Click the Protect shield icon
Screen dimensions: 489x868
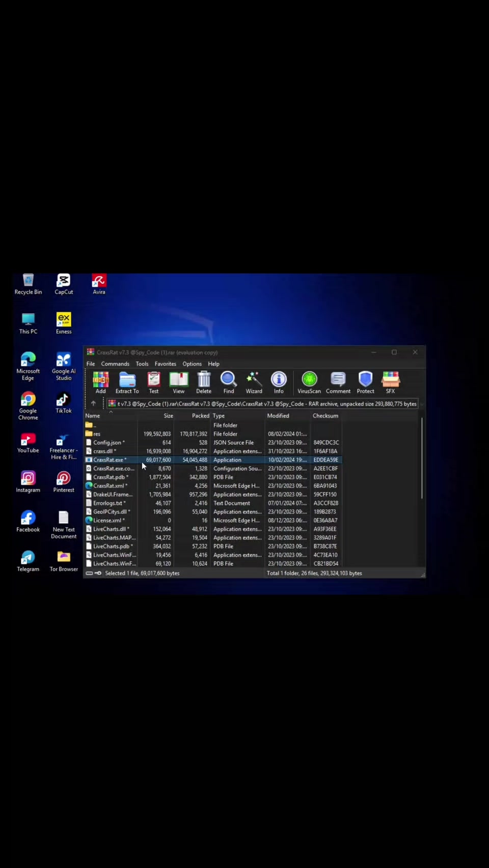coord(365,383)
